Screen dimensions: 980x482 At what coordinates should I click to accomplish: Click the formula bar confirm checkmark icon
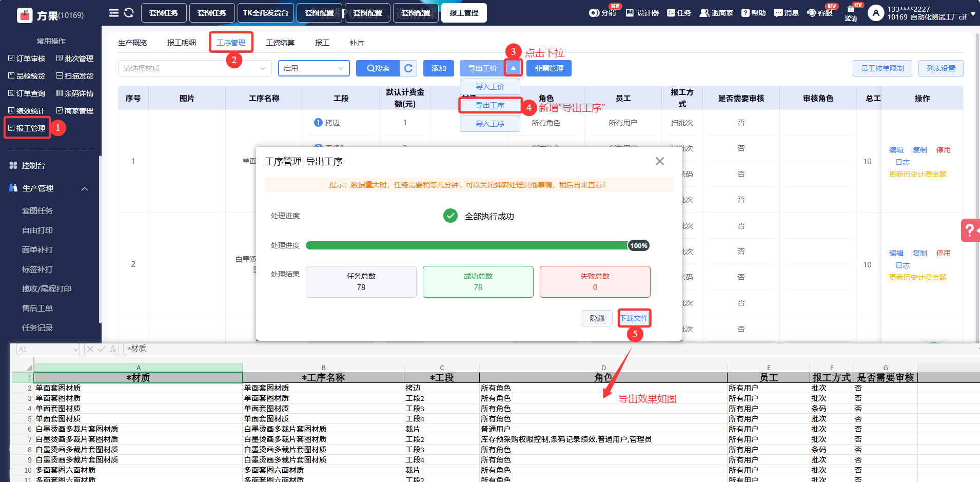coord(102,349)
